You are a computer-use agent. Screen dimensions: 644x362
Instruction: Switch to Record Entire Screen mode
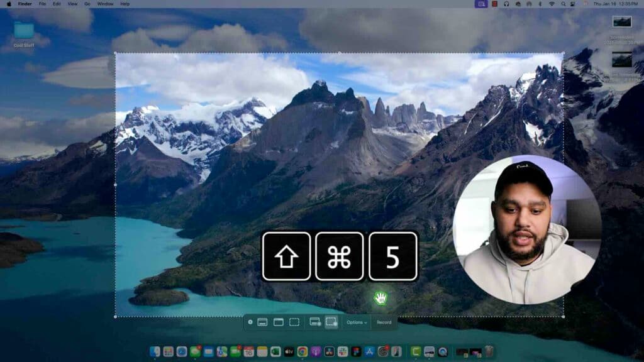315,322
